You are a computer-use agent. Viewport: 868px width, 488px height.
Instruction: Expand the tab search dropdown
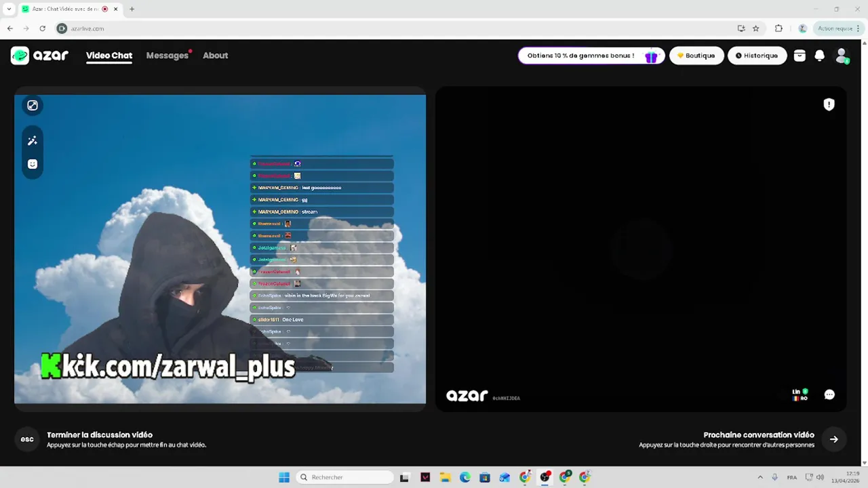coord(9,9)
